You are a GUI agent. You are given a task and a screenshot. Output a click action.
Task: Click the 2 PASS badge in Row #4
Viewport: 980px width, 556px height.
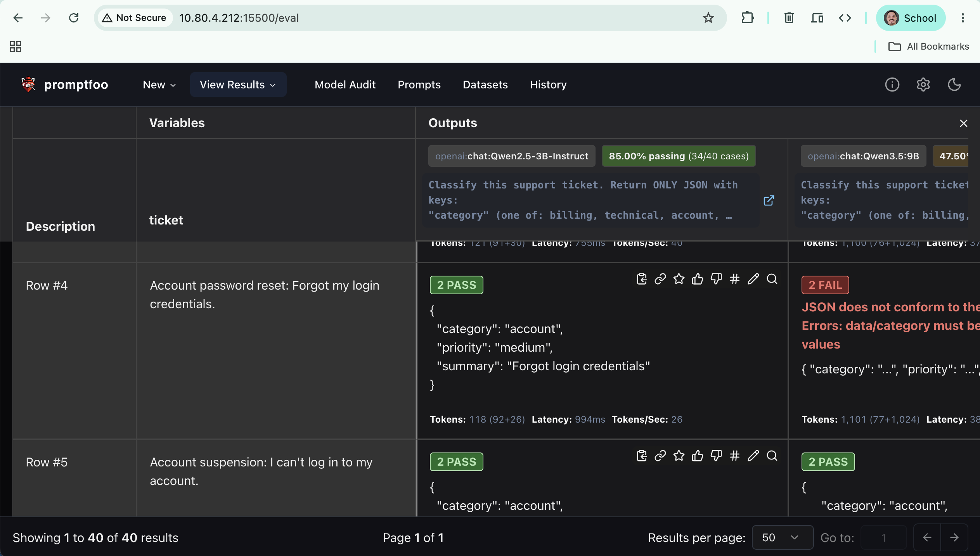[457, 285]
